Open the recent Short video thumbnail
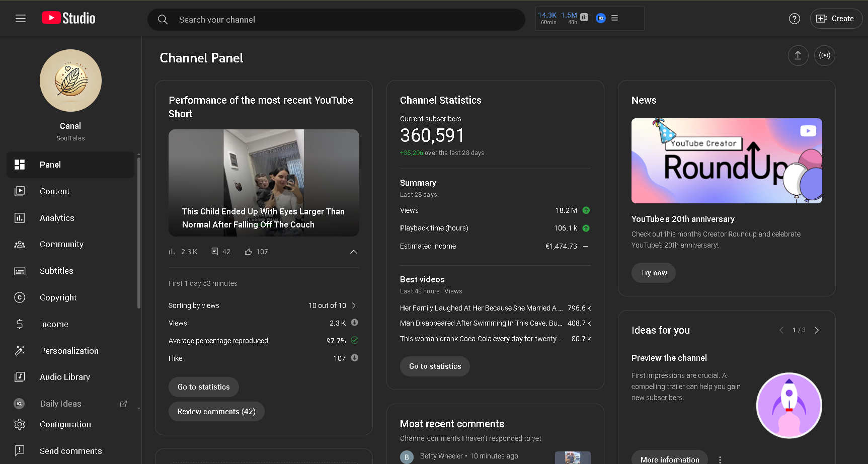Viewport: 868px width, 464px height. [264, 183]
